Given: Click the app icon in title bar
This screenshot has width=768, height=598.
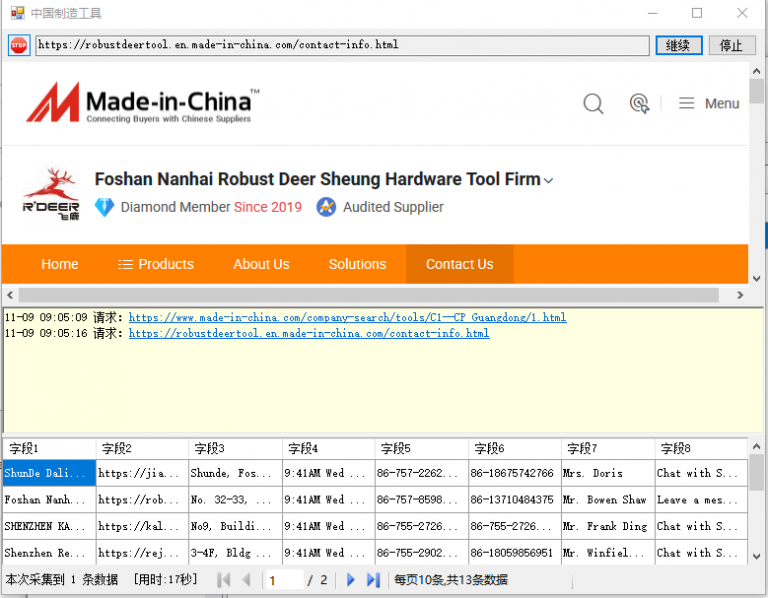Looking at the screenshot, I should tap(18, 13).
